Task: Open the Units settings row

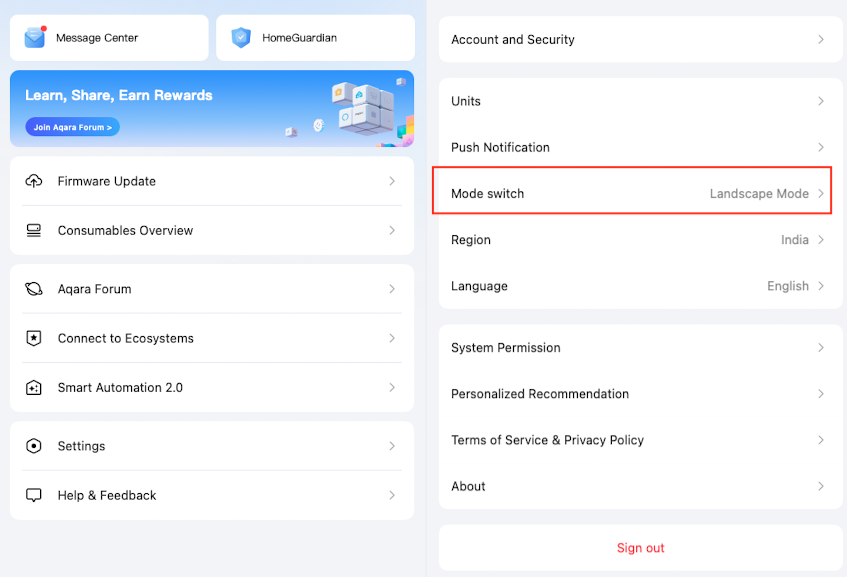Action: click(640, 101)
